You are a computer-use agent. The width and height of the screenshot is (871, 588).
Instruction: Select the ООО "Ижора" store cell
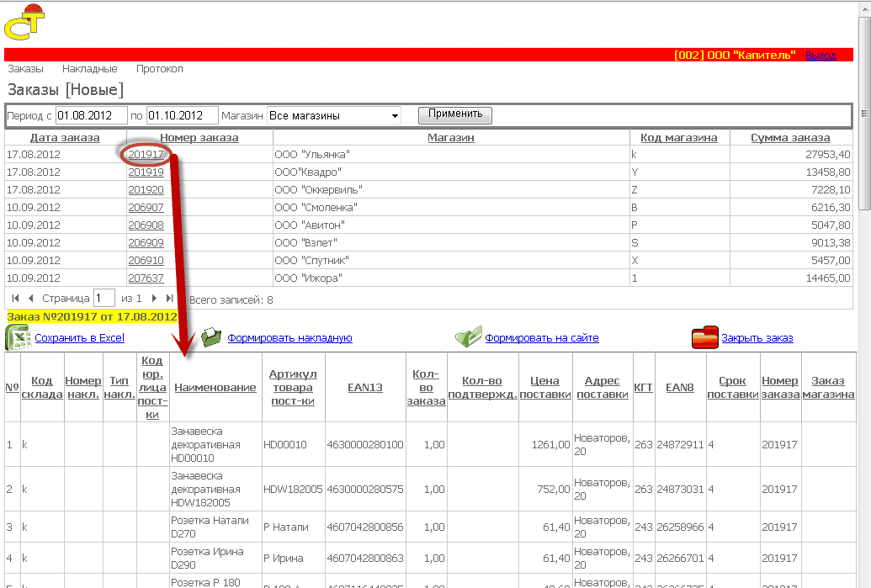pos(451,278)
